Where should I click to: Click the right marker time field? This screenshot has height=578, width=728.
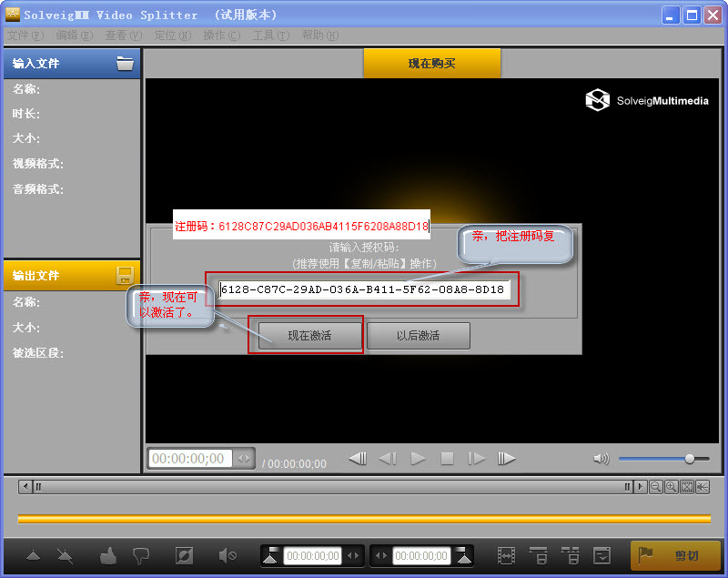pyautogui.click(x=421, y=556)
